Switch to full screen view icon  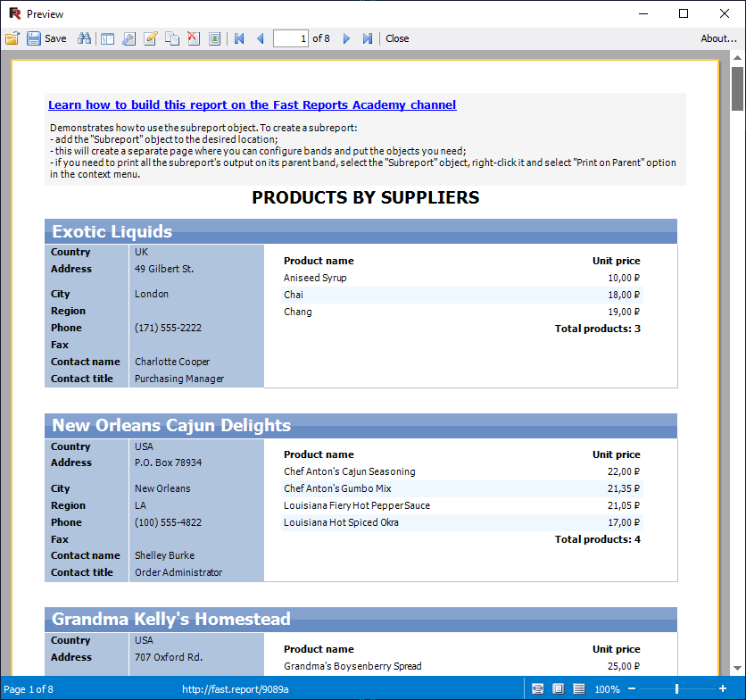pyautogui.click(x=214, y=38)
